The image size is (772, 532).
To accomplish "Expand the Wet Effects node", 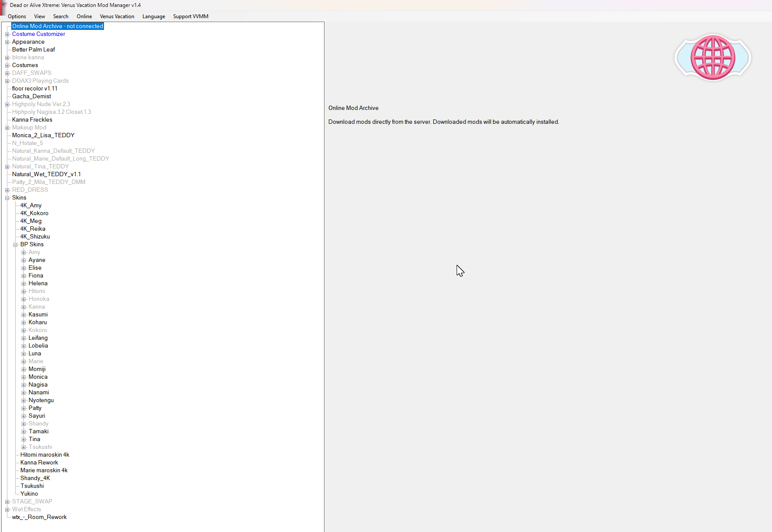I will pyautogui.click(x=7, y=509).
